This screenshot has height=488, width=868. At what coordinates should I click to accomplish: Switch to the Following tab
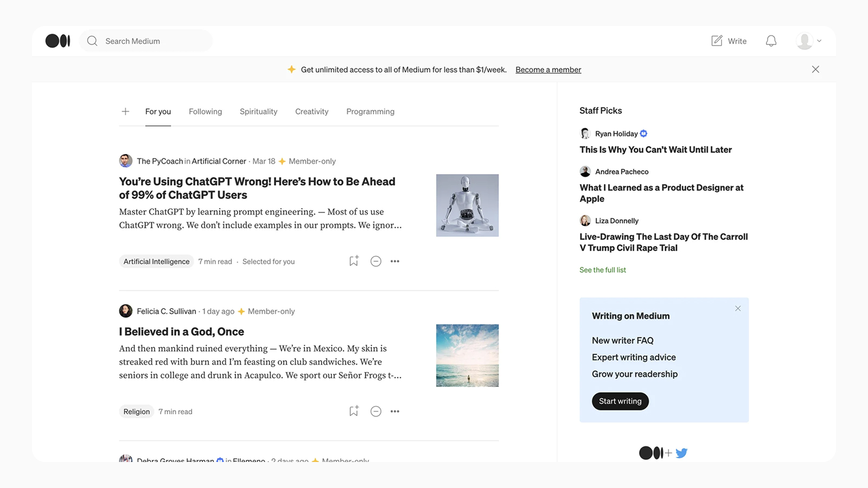coord(205,111)
